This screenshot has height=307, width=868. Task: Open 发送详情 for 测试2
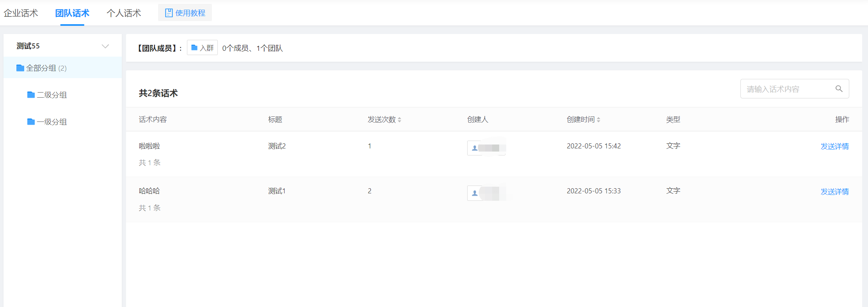[834, 146]
